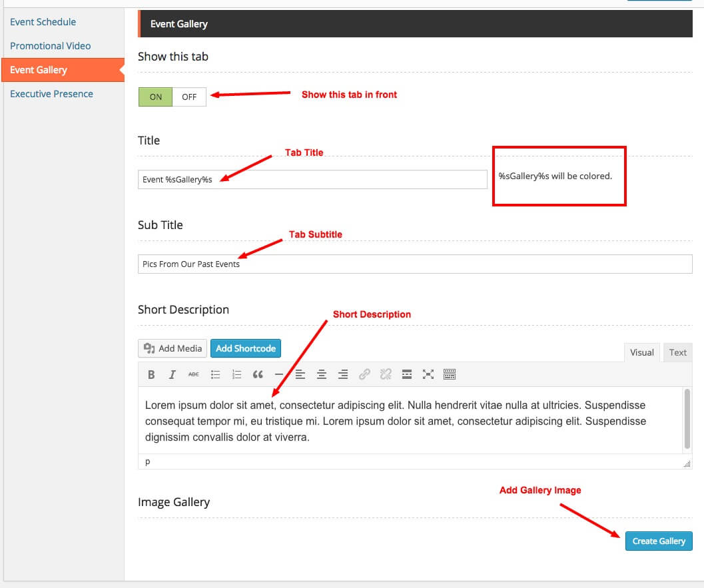Open Promotional Video in the sidebar
The height and width of the screenshot is (588, 704).
51,46
